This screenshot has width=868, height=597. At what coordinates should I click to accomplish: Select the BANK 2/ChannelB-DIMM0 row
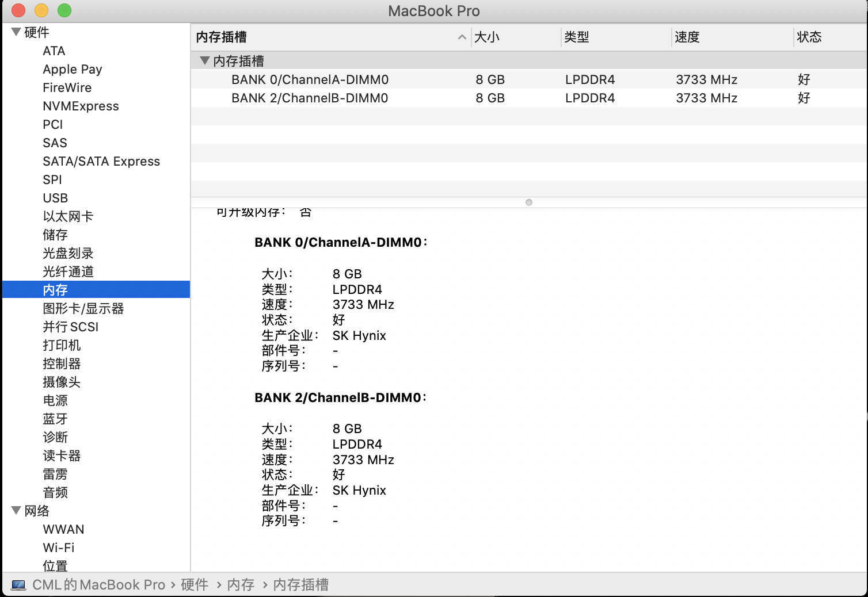pos(310,98)
